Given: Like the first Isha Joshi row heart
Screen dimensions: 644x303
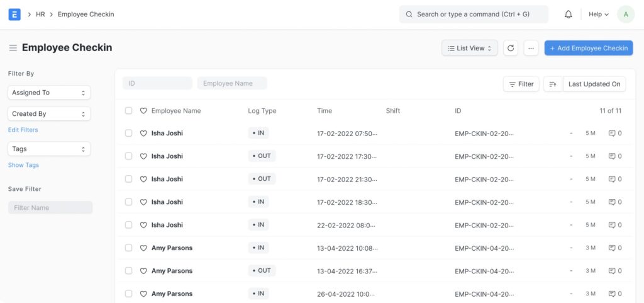Looking at the screenshot, I should point(143,134).
